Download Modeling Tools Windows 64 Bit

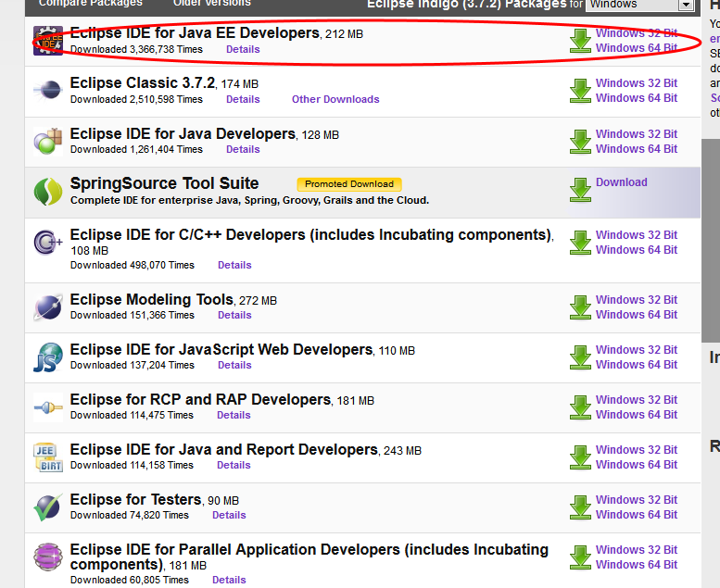pyautogui.click(x=637, y=315)
